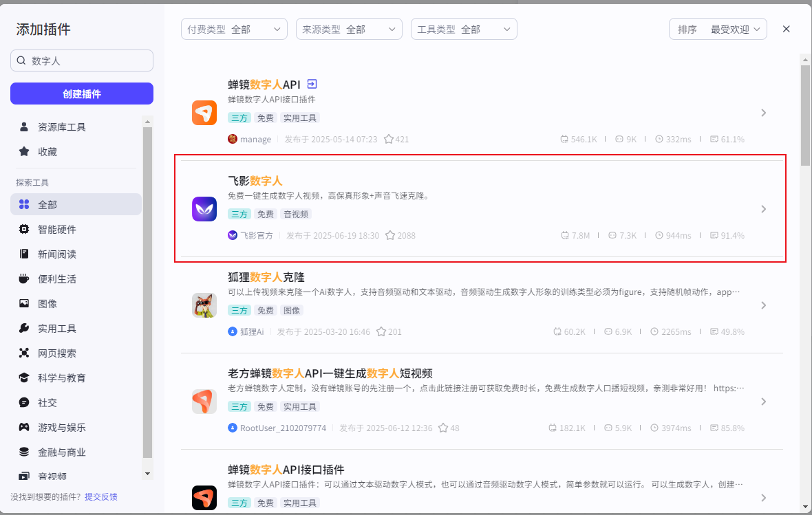Select 收藏 in the left sidebar
The image size is (812, 515).
(x=47, y=151)
